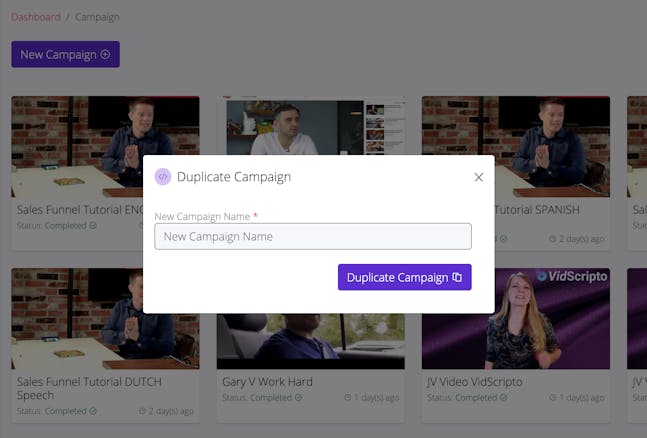647x438 pixels.
Task: Focus the New Campaign Name field
Action: (x=312, y=237)
